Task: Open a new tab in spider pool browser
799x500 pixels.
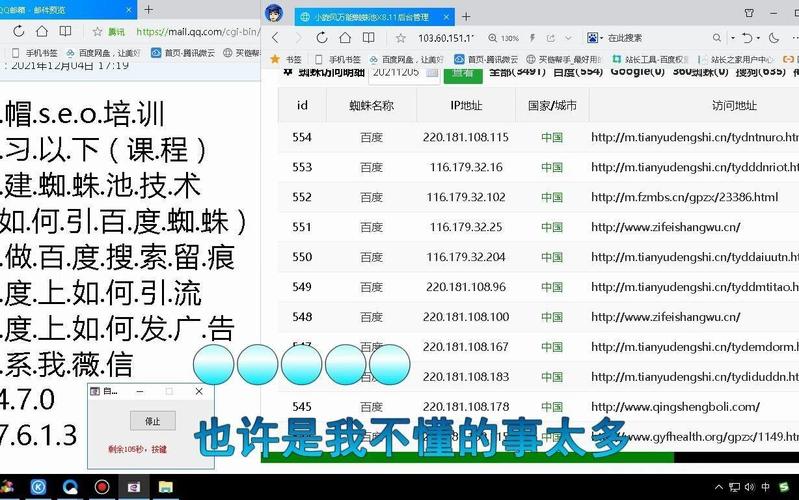Action: [466, 17]
